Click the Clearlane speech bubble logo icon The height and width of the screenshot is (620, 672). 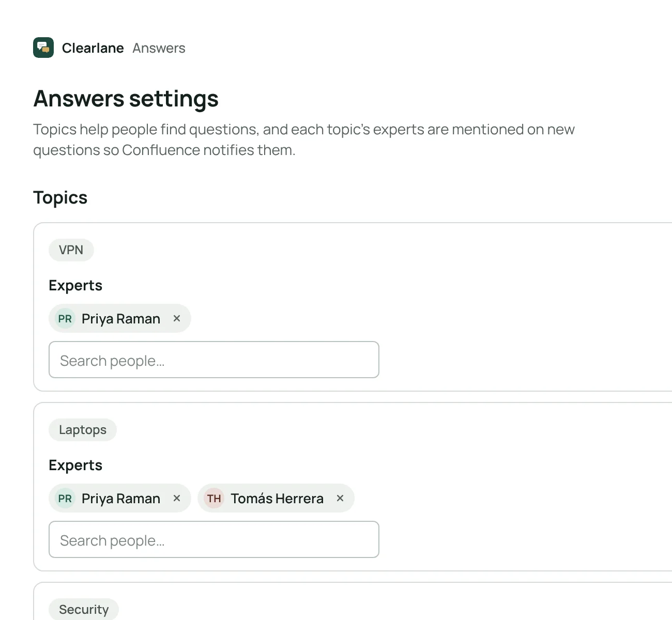tap(43, 48)
